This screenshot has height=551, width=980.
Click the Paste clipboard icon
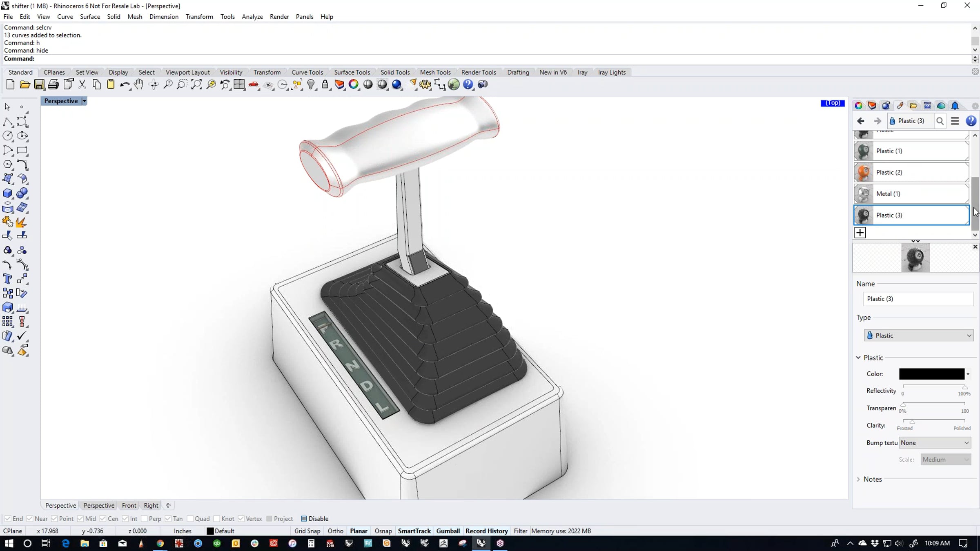111,84
